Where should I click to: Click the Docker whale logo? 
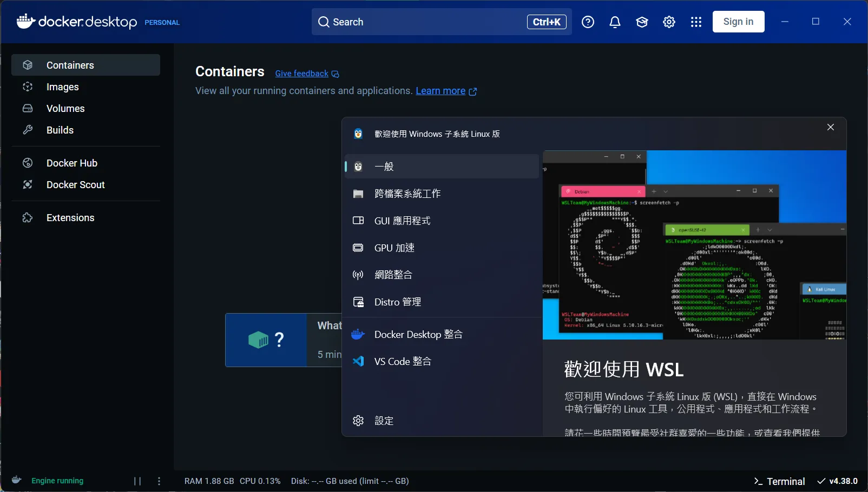click(x=25, y=21)
